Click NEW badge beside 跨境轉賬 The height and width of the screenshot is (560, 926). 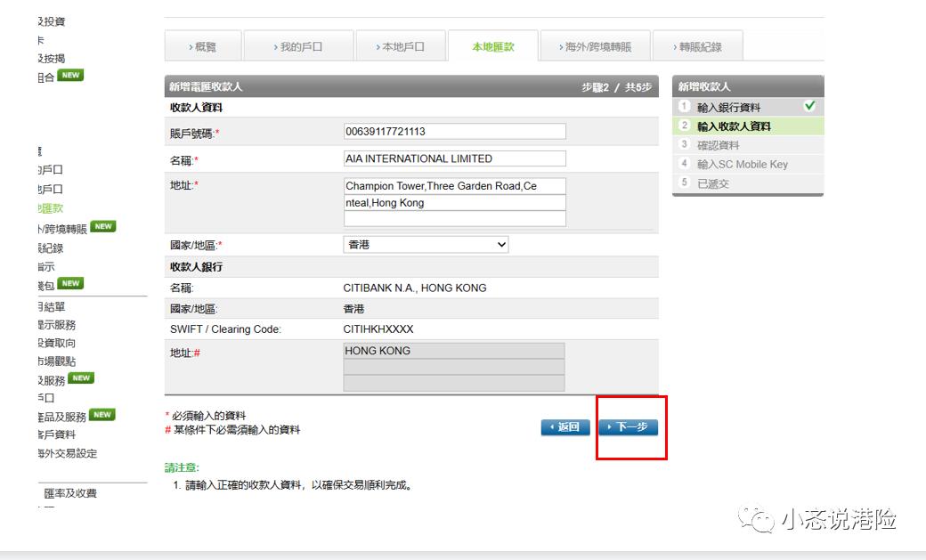click(x=103, y=226)
